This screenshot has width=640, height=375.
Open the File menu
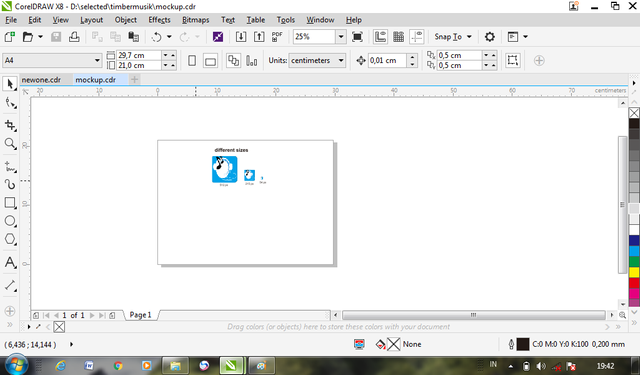coord(11,20)
